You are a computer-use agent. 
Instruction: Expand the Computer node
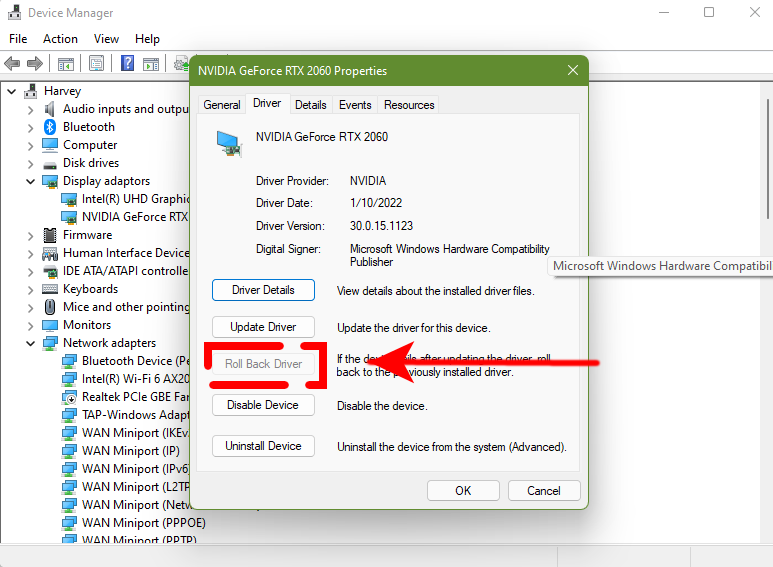tap(31, 146)
